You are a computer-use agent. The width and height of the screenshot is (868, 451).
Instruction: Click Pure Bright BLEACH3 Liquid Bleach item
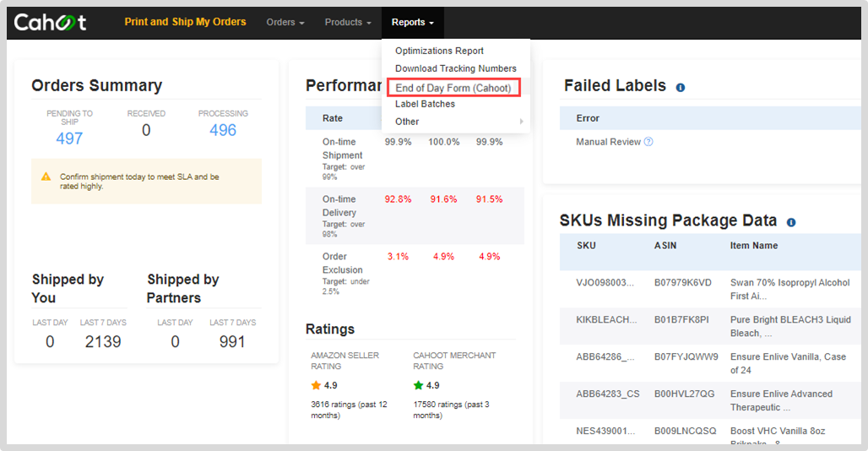pos(790,327)
